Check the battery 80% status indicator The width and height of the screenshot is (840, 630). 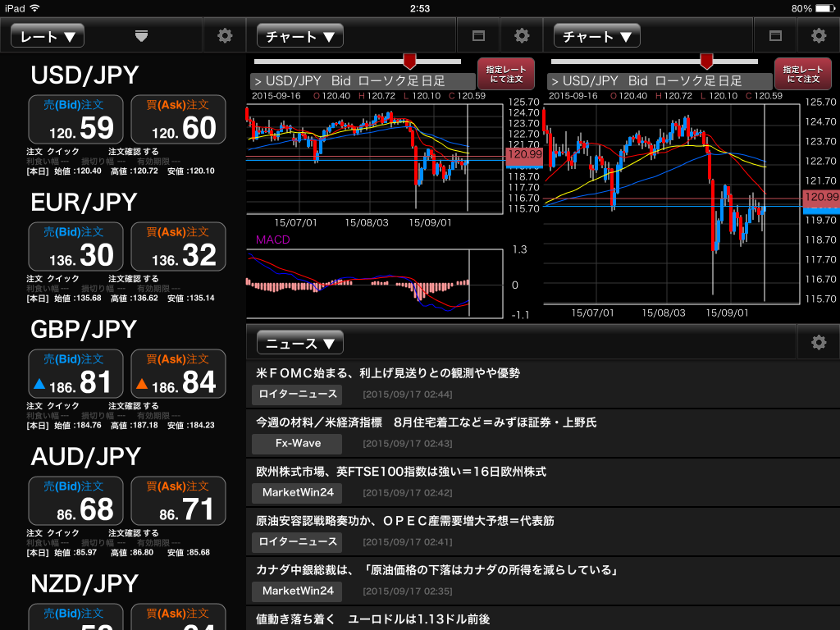[x=813, y=8]
